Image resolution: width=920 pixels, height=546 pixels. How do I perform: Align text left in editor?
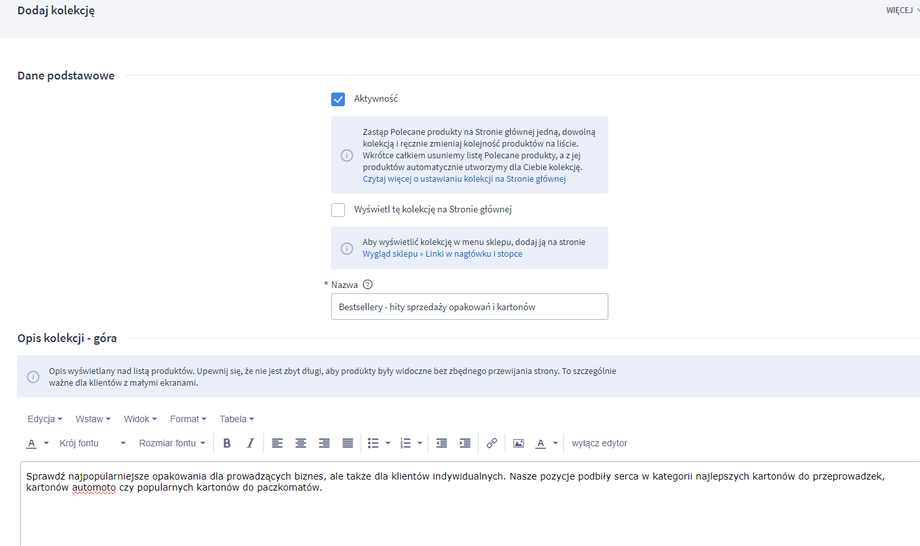click(278, 443)
